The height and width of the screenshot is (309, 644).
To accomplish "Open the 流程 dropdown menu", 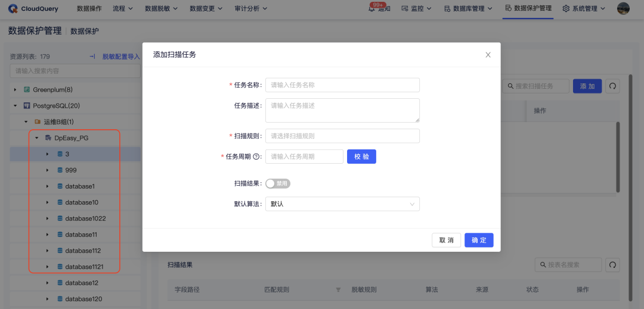I will (x=123, y=8).
